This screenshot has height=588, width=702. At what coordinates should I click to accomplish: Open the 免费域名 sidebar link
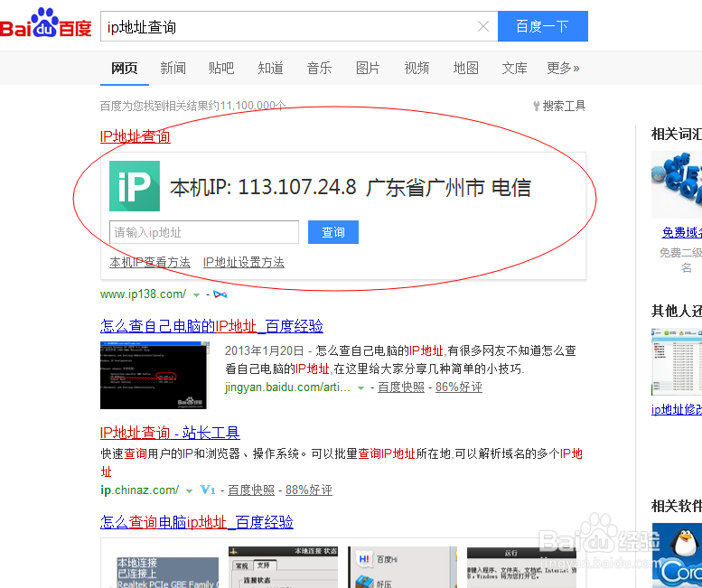coord(682,233)
